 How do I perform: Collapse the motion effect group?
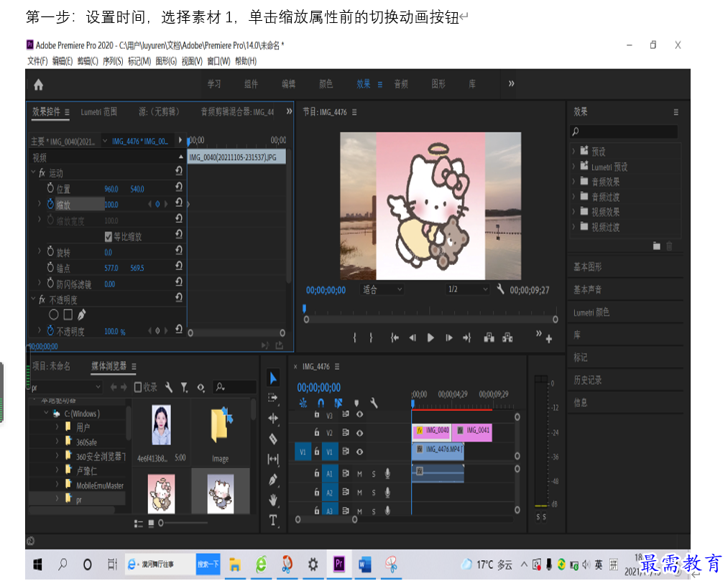click(x=34, y=172)
